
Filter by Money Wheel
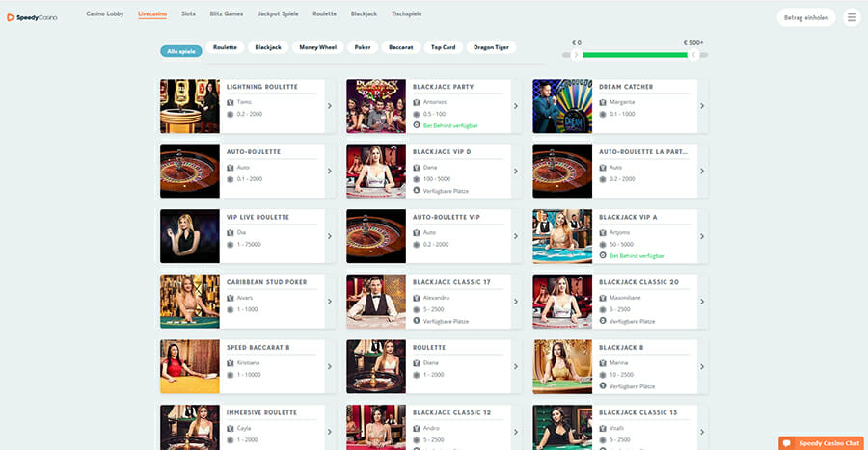click(x=317, y=47)
